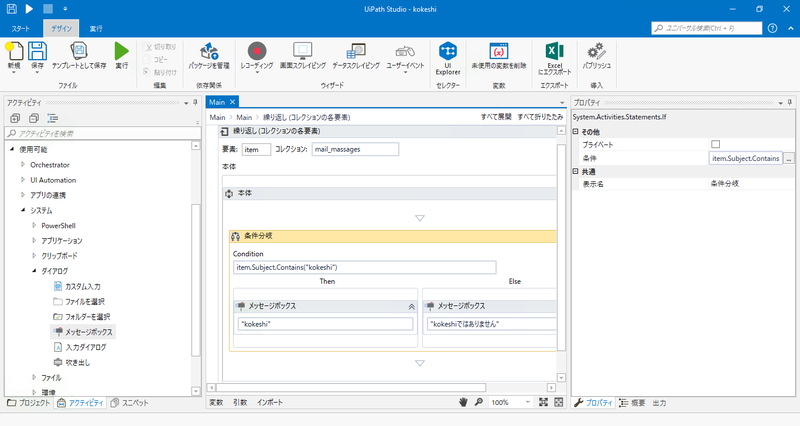Expand the アプリの連携 tree node
The image size is (800, 426).
tap(22, 195)
